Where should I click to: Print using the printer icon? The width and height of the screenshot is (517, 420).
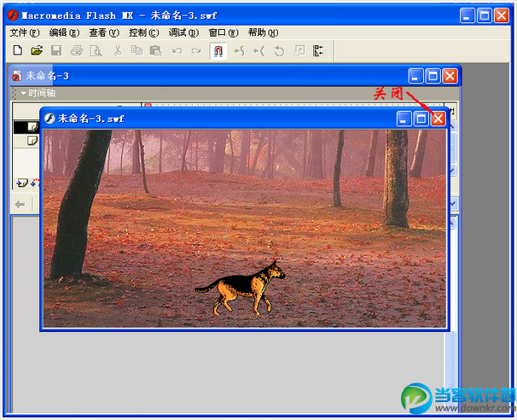[77, 50]
